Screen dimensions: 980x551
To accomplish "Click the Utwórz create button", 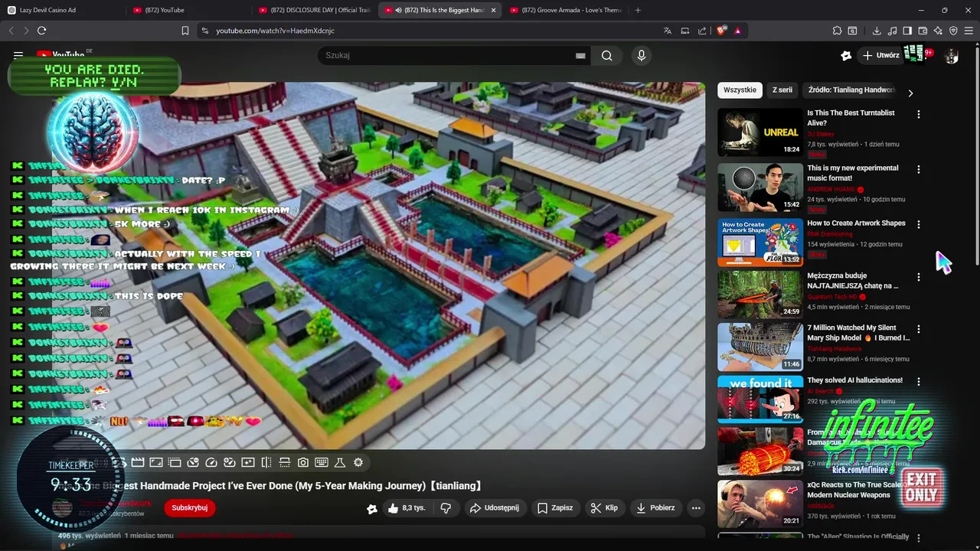I will [x=880, y=55].
